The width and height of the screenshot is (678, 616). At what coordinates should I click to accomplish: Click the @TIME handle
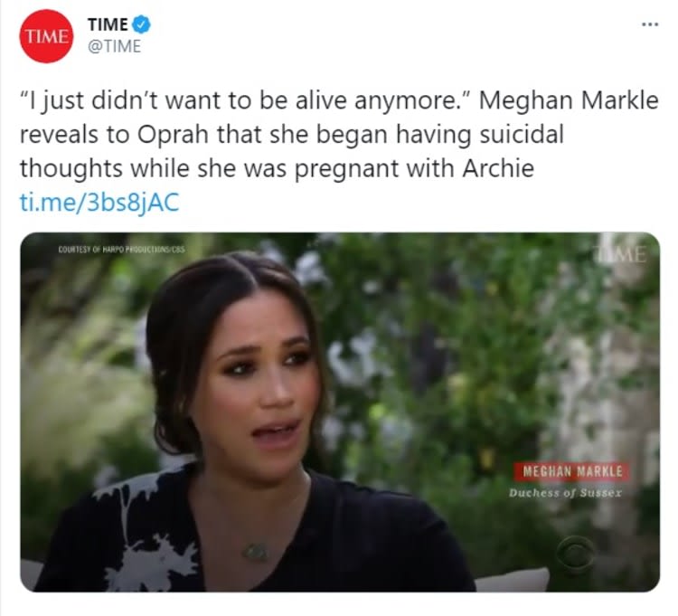click(x=113, y=46)
